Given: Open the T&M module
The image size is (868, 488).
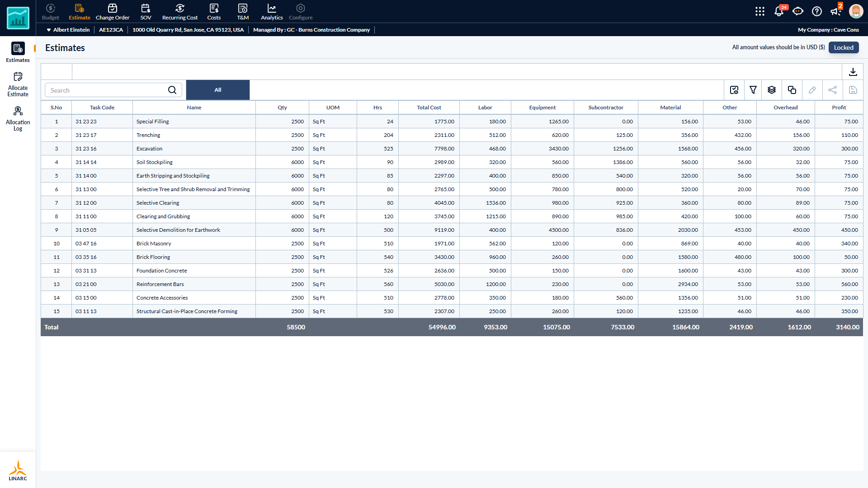Looking at the screenshot, I should pyautogui.click(x=243, y=12).
